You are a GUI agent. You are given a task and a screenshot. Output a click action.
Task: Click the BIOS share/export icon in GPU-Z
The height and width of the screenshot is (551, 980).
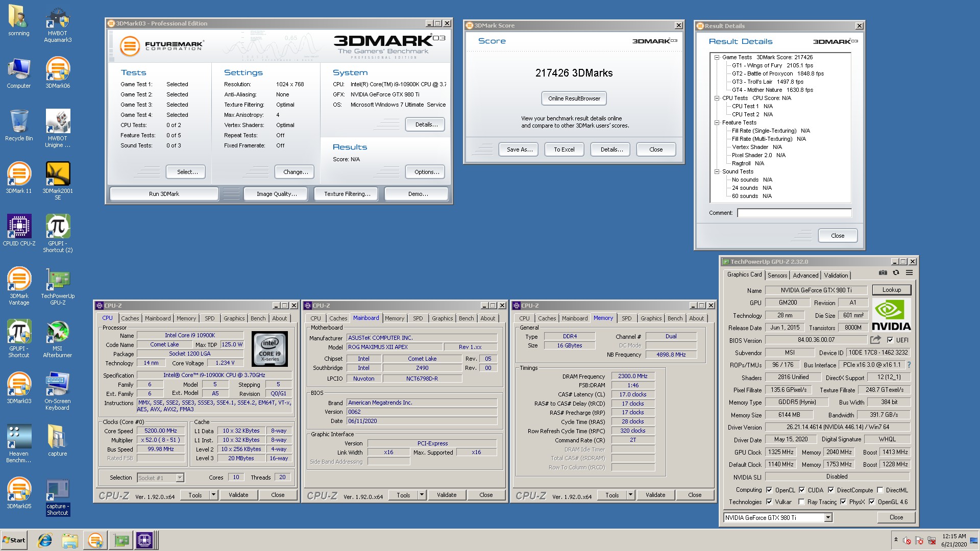(875, 339)
